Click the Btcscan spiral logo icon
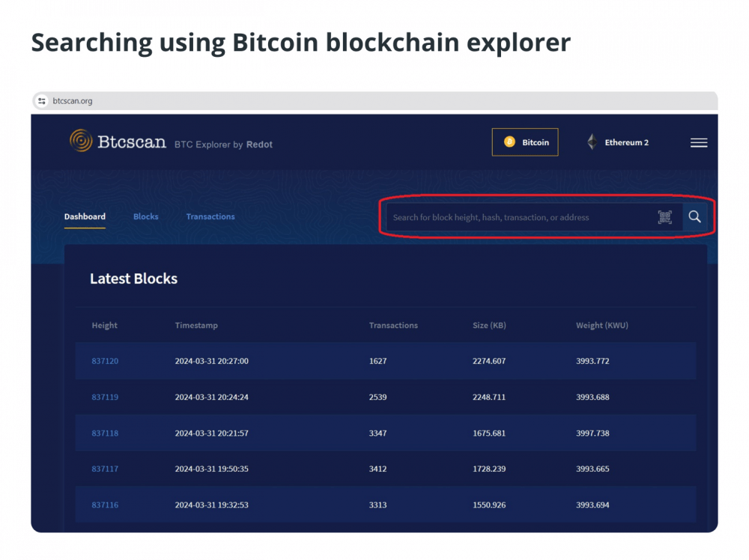The height and width of the screenshot is (560, 749). pos(81,141)
